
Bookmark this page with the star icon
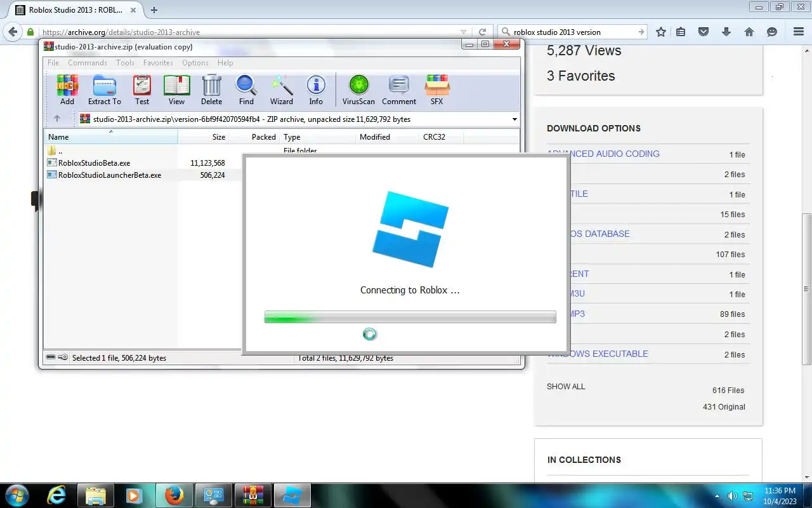(661, 32)
